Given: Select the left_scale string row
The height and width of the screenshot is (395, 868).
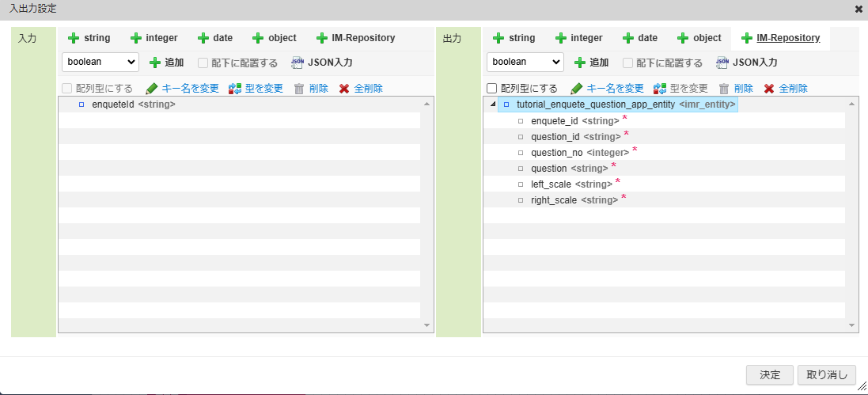Looking at the screenshot, I should pos(665,184).
